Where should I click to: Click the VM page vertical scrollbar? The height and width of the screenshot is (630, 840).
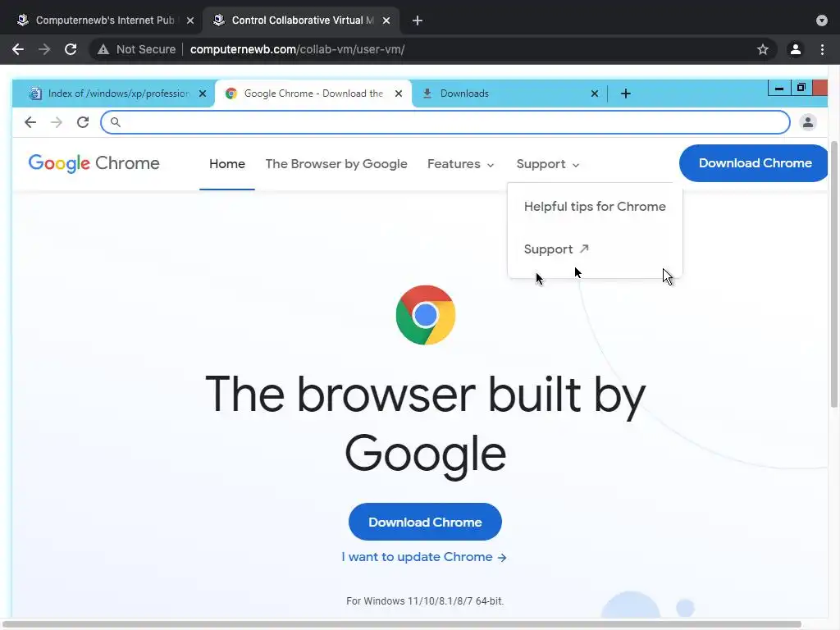(x=834, y=273)
